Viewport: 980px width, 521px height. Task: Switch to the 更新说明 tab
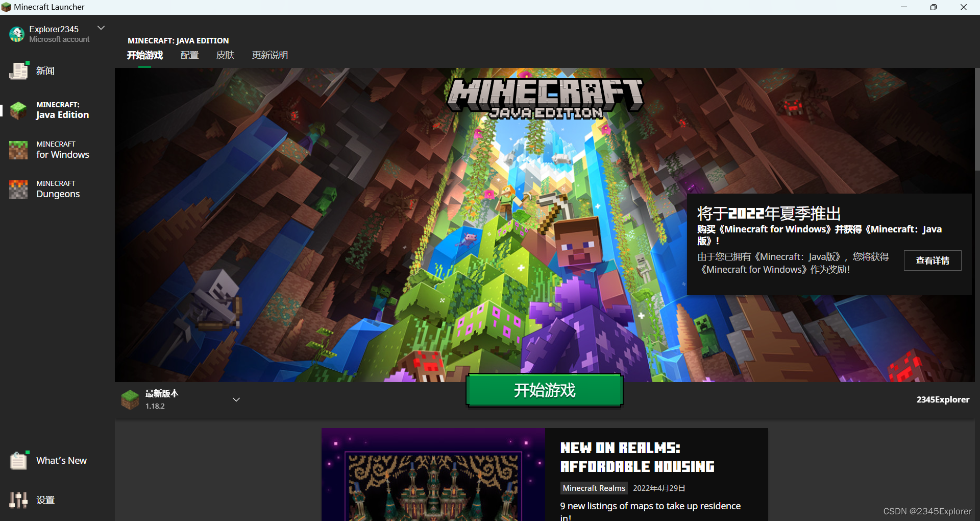[270, 55]
